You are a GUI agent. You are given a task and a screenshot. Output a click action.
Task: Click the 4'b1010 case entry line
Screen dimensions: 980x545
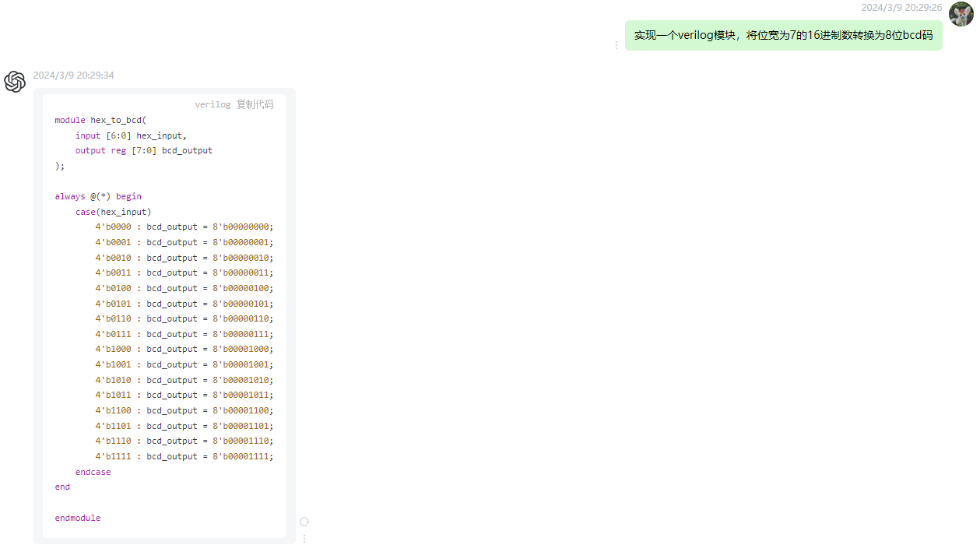[x=184, y=380]
